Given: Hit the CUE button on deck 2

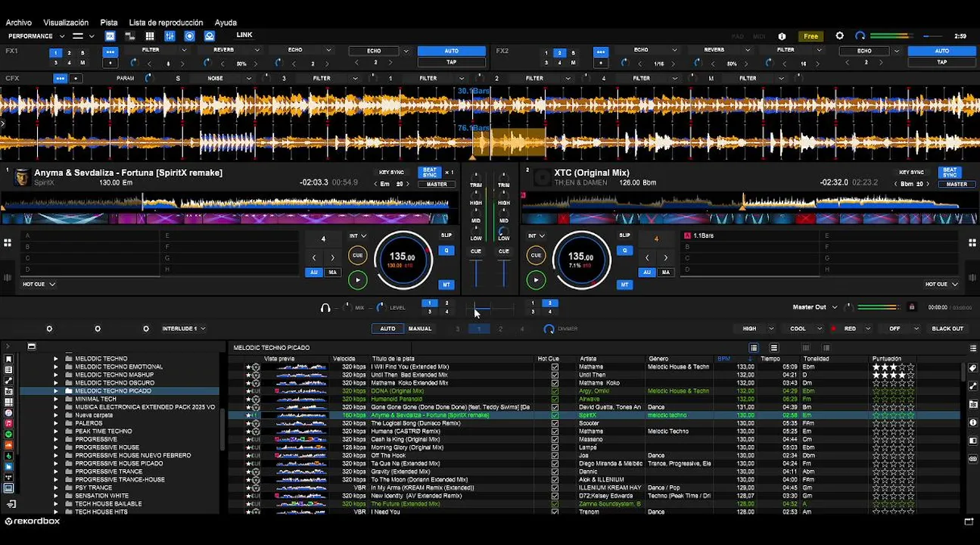Looking at the screenshot, I should [536, 255].
